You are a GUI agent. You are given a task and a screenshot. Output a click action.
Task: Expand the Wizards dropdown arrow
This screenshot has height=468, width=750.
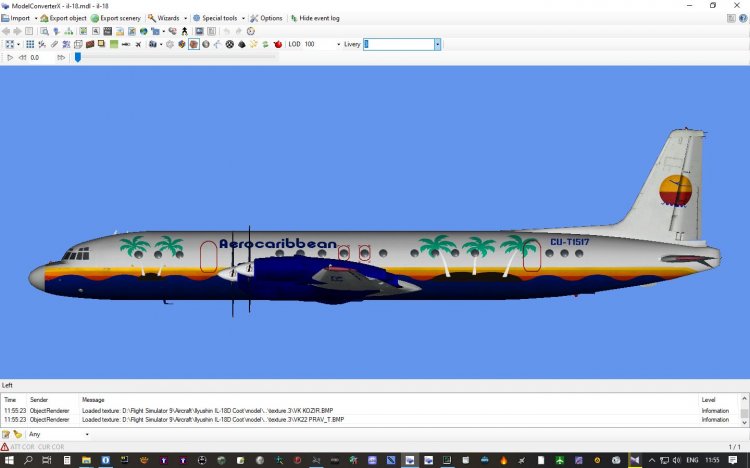coord(186,18)
